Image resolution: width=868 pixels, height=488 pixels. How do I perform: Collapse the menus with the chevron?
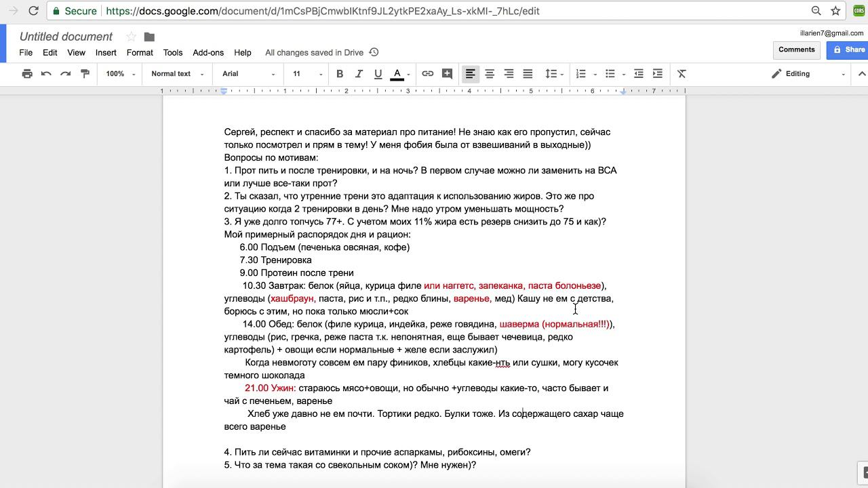pos(862,74)
